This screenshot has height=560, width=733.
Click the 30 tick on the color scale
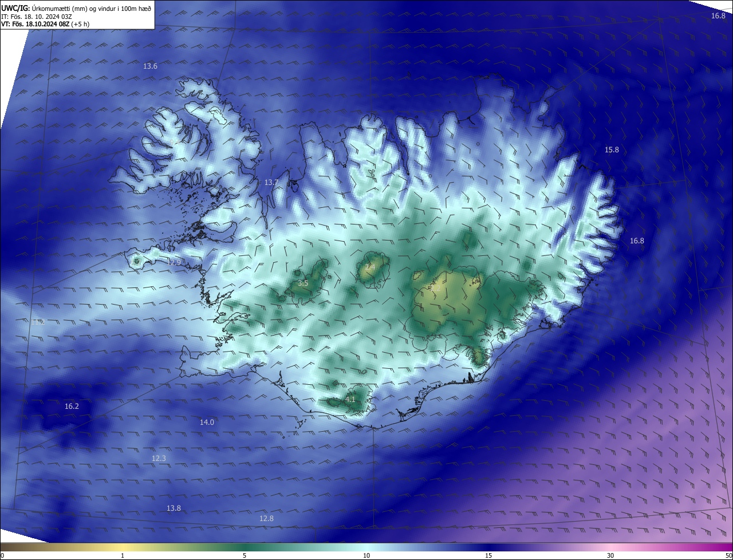[x=610, y=555]
